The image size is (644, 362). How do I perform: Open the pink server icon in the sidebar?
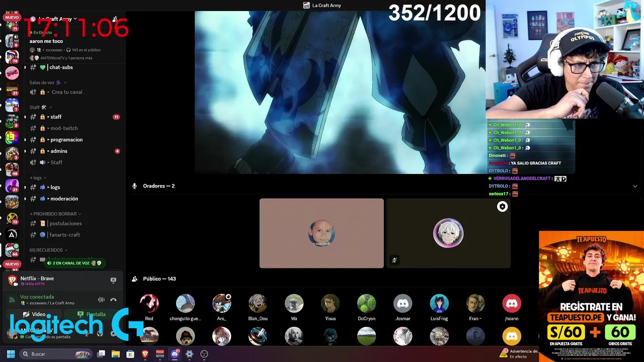point(12,73)
